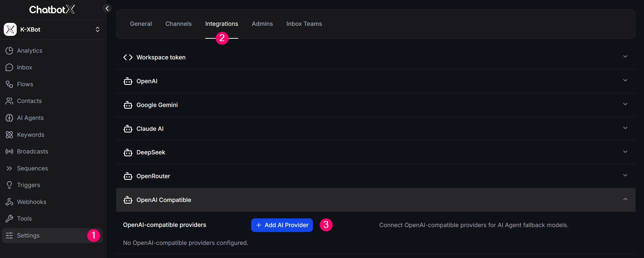
Task: Click the Inbox chat bubble icon
Action: 9,67
